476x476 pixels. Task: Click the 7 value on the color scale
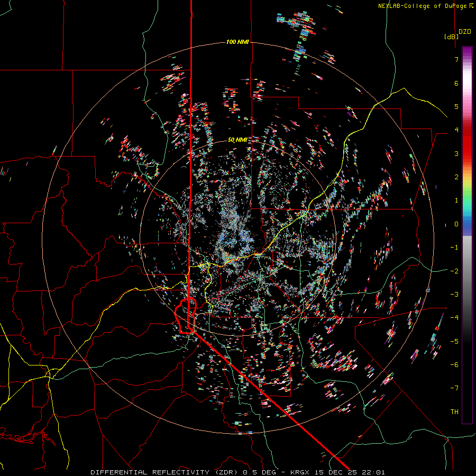pyautogui.click(x=456, y=59)
